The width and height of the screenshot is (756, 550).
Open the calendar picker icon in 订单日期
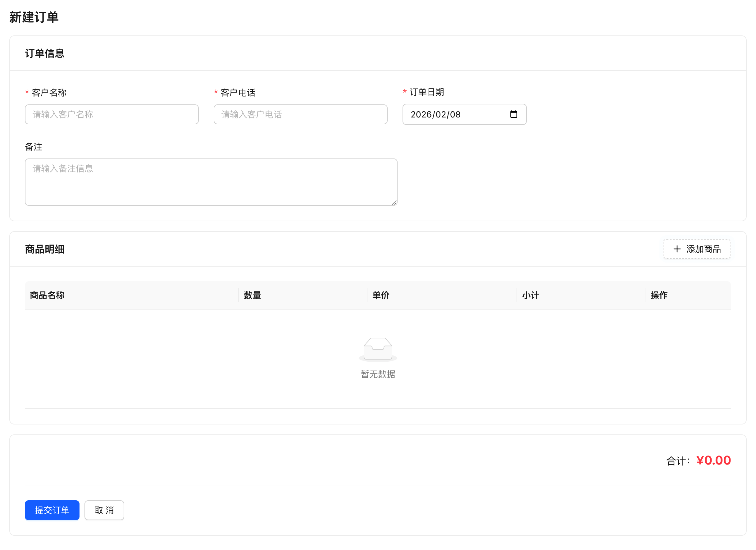[x=513, y=114]
